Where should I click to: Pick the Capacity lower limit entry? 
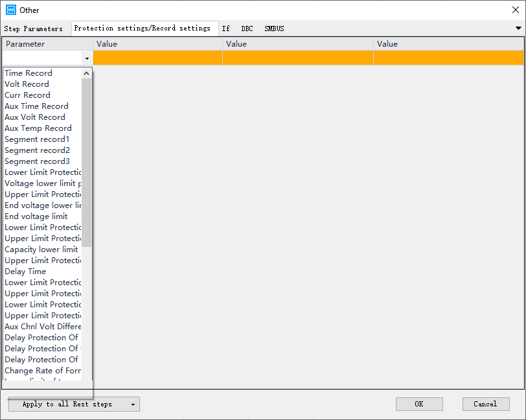point(41,250)
